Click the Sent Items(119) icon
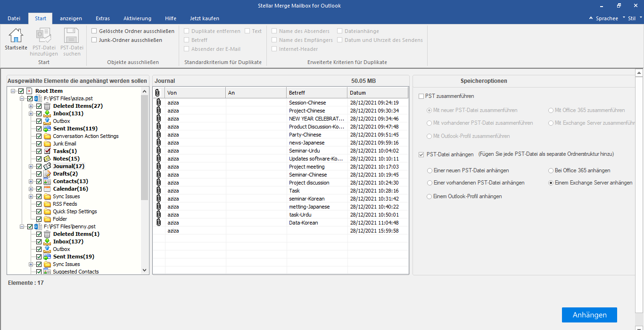 (47, 129)
